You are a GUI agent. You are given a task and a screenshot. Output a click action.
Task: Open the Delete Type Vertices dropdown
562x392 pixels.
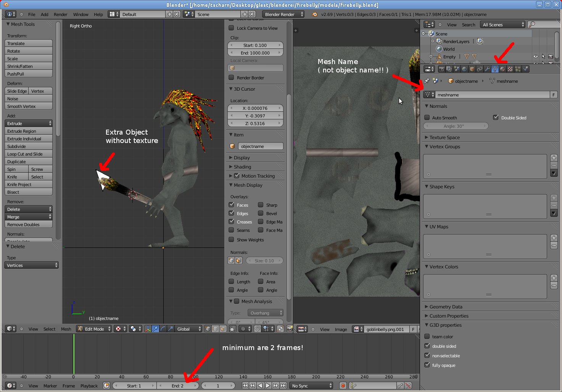pos(31,265)
